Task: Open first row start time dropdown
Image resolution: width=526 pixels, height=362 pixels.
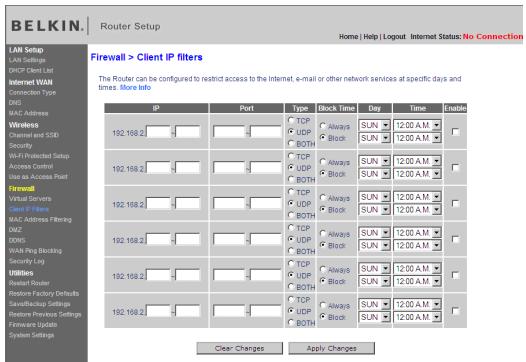Action: tap(417, 125)
